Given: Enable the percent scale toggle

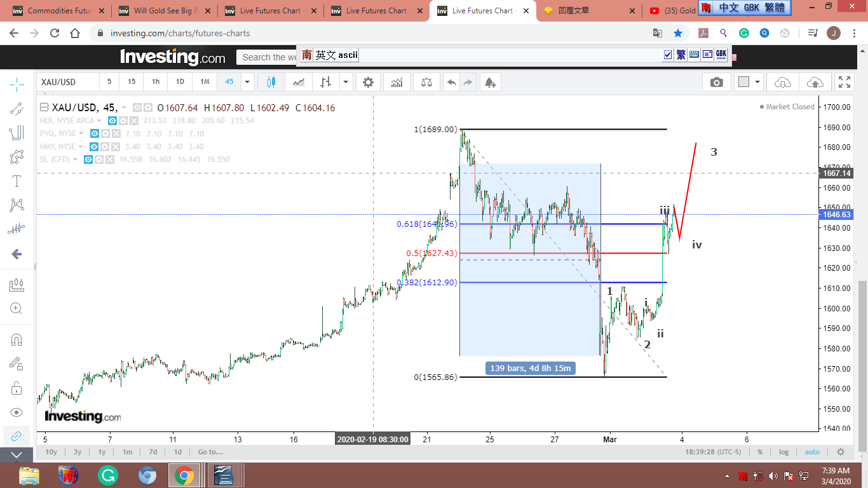Looking at the screenshot, I should [759, 452].
